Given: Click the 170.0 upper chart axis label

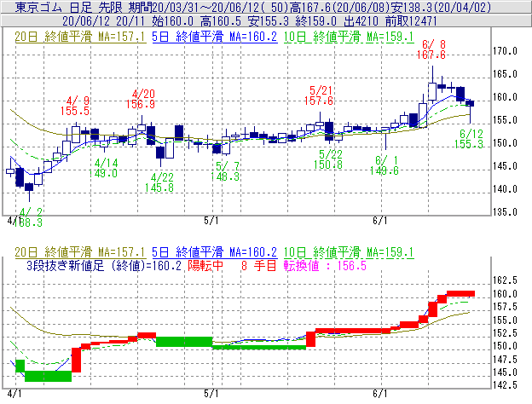Looking at the screenshot, I should 505,51.
